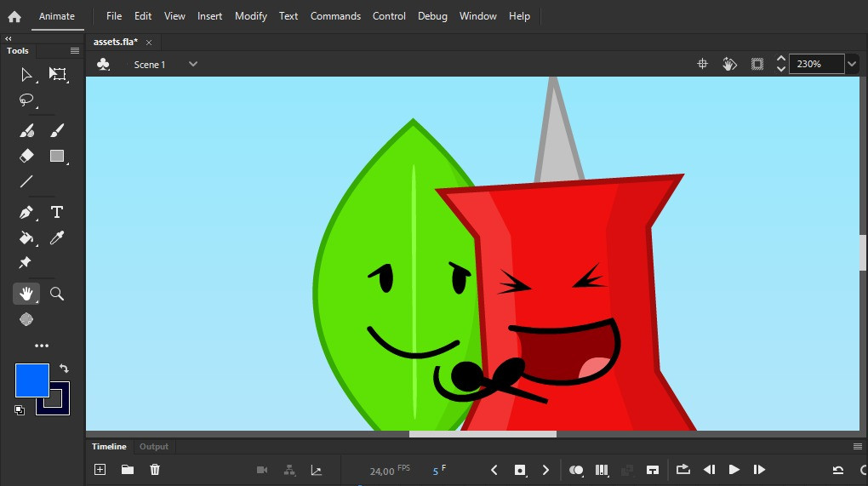Select the Lasso tool
This screenshot has height=486, width=868.
[x=26, y=100]
